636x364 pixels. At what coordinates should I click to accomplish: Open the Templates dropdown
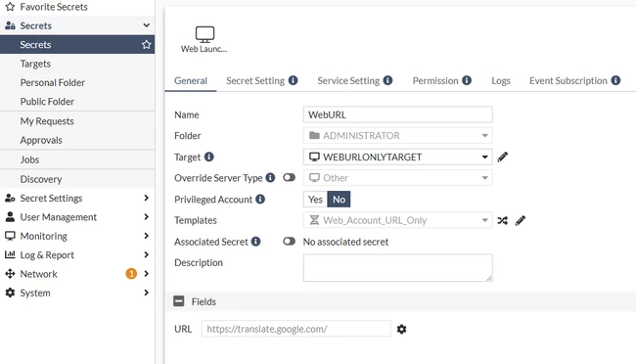pos(398,220)
